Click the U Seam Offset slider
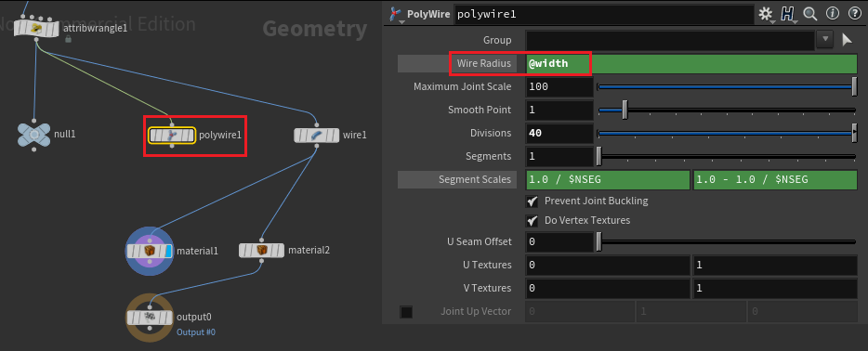Screen dimensions: 868x351 coord(727,241)
